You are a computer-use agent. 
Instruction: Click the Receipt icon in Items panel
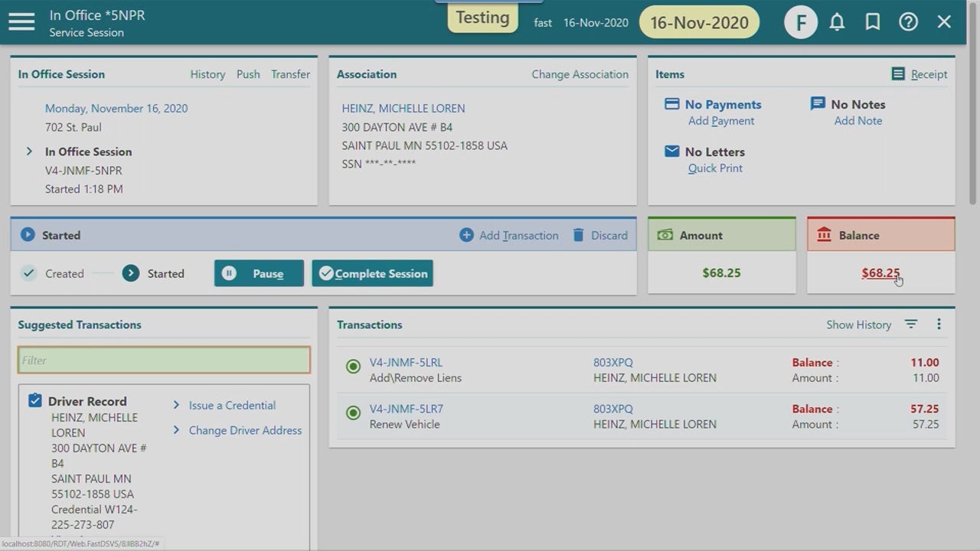click(898, 74)
